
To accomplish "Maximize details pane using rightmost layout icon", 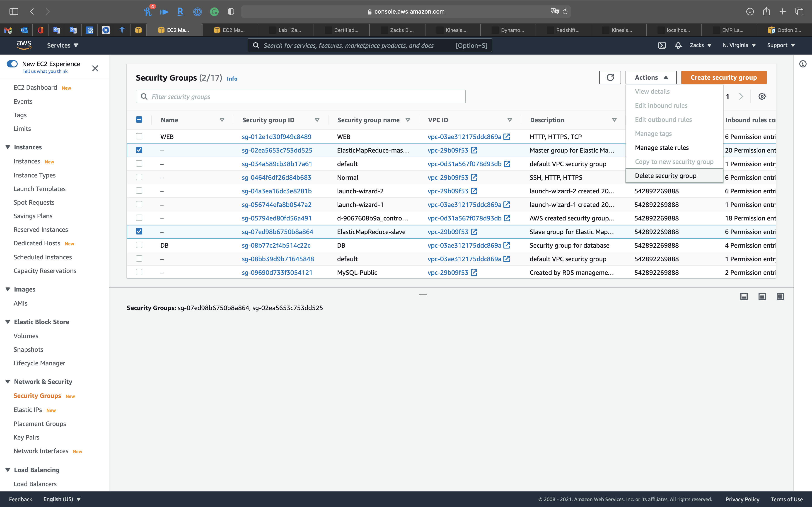I will tap(780, 297).
